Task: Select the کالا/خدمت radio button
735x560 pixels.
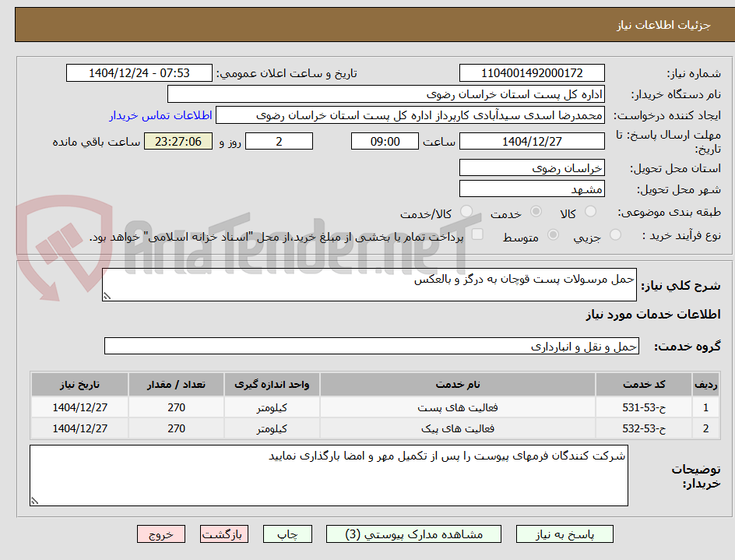Action: click(x=466, y=212)
